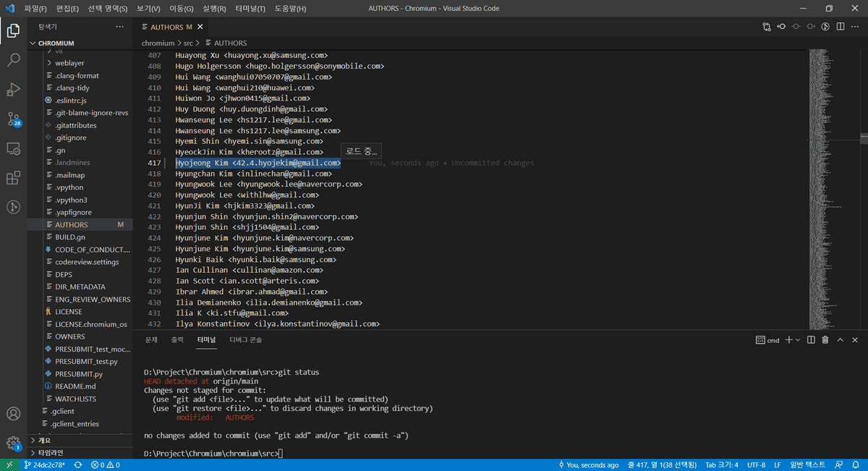Screen dimensions: 868x471
Task: Change the Tab 크기: 4 indentation setting
Action: coord(722,464)
